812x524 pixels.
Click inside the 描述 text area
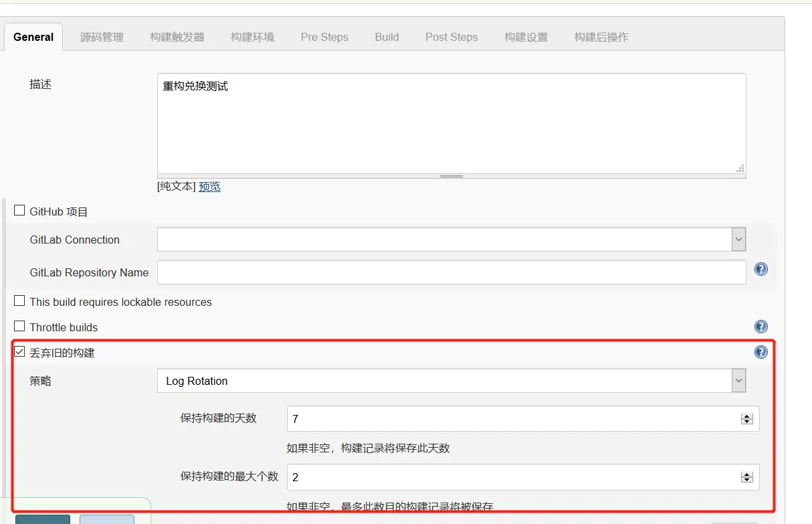pos(451,124)
